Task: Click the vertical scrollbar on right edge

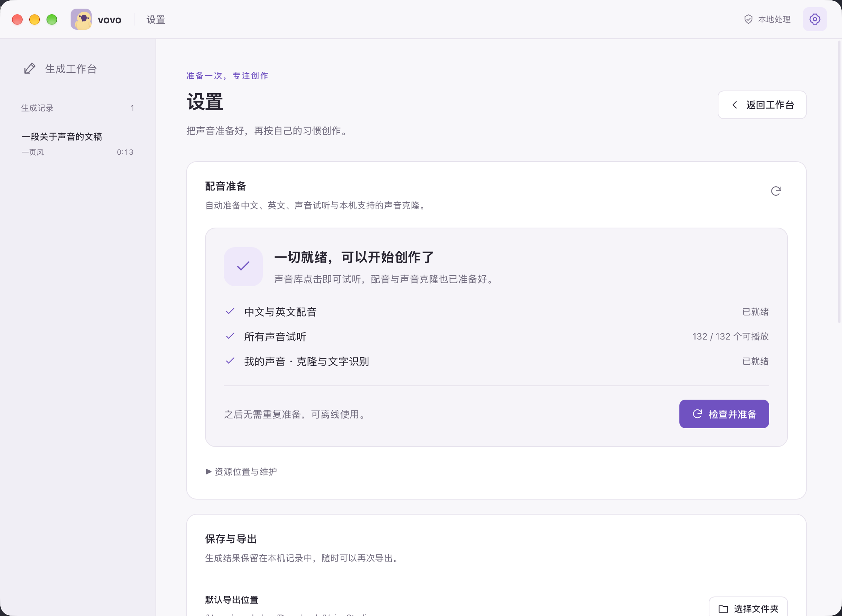Action: click(839, 182)
